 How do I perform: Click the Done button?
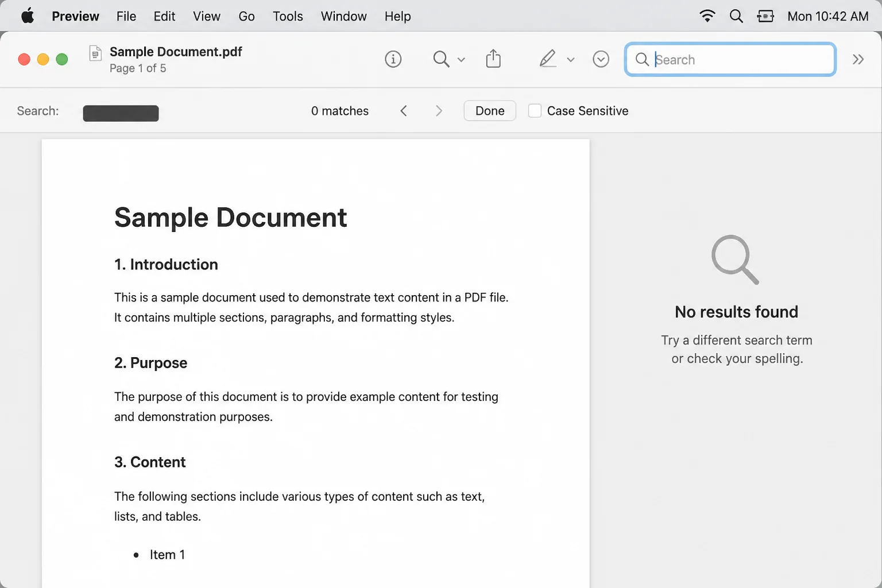click(x=490, y=111)
